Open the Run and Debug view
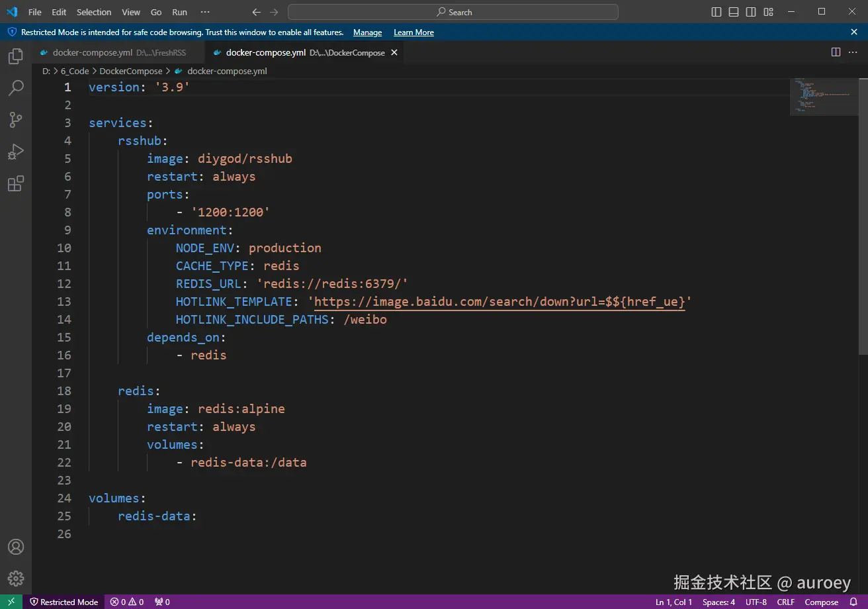 pos(16,152)
